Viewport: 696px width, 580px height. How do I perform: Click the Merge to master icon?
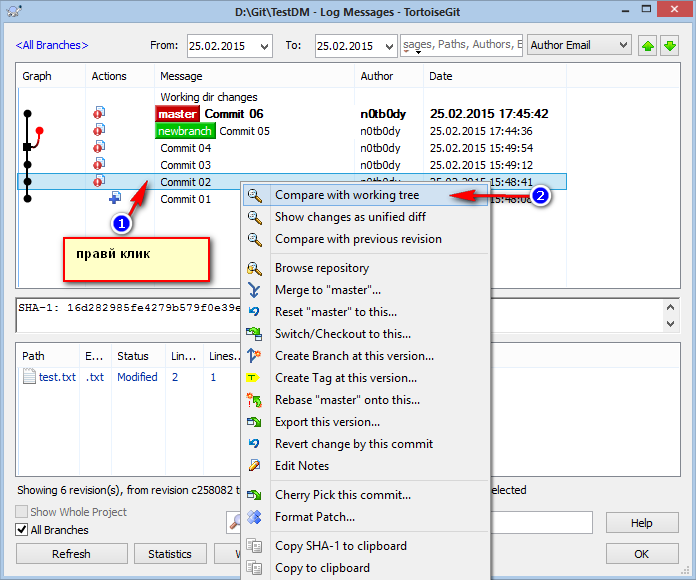coord(254,290)
